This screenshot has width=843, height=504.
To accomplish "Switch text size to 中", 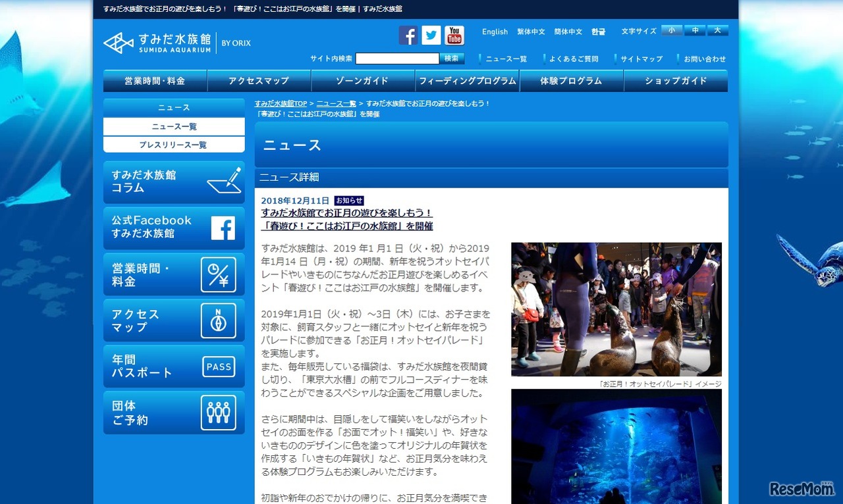I will click(694, 30).
